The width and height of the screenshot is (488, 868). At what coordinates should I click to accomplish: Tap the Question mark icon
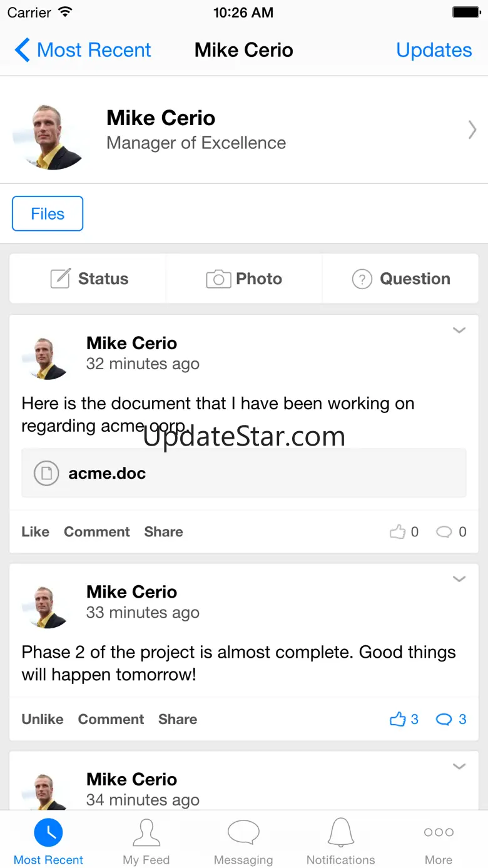click(362, 279)
